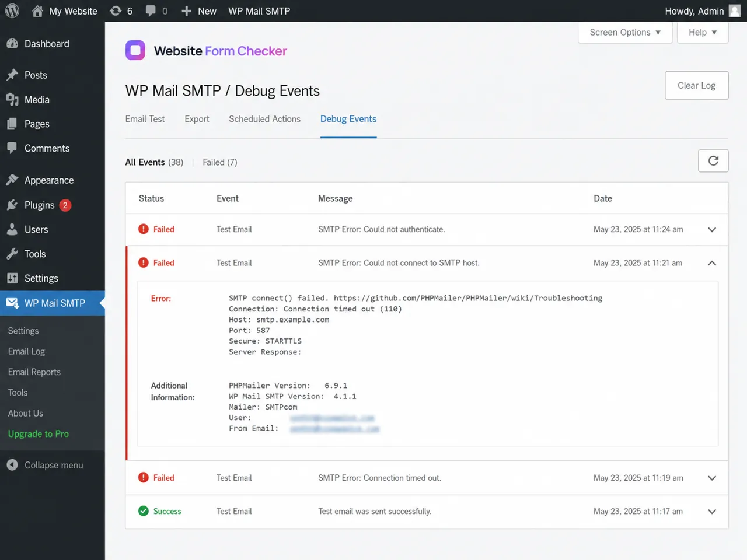The height and width of the screenshot is (560, 747).
Task: Open the Admin user avatar
Action: (735, 11)
